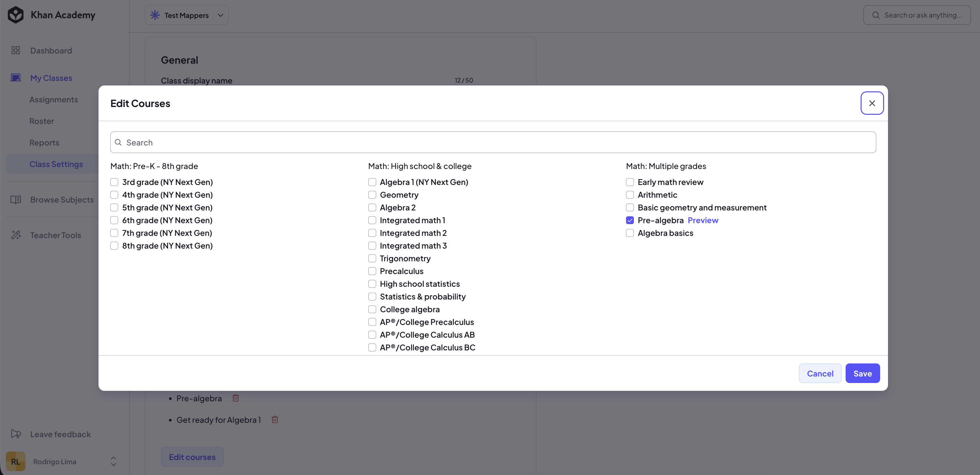The width and height of the screenshot is (980, 475).
Task: Cancel the Edit Courses dialog
Action: pos(820,373)
